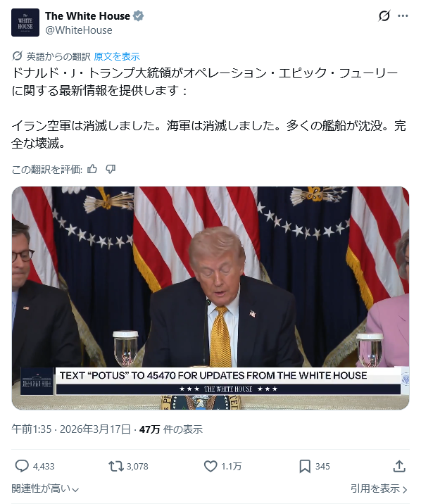Click the verified badge next to The White House
Viewport: 421px width, 504px height.
tap(138, 15)
